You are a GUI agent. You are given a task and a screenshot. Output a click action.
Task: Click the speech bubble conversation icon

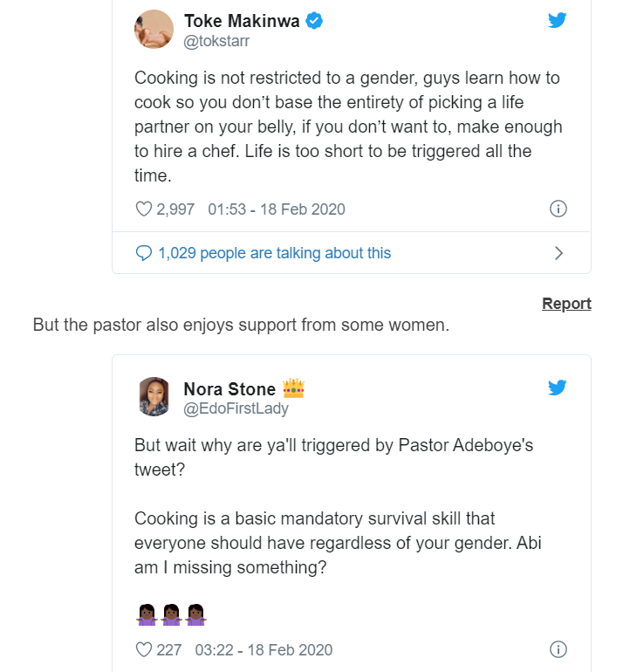[144, 253]
